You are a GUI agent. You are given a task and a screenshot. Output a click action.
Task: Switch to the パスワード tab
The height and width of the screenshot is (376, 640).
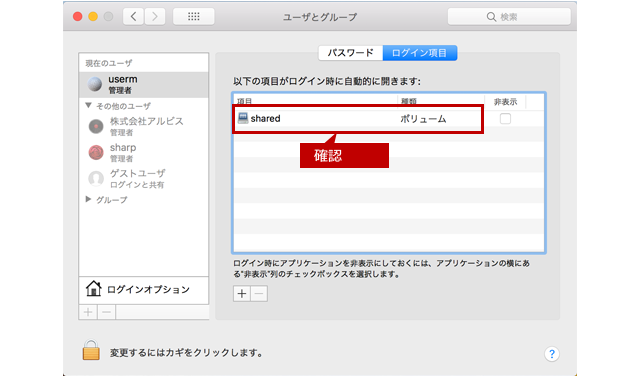coord(351,53)
